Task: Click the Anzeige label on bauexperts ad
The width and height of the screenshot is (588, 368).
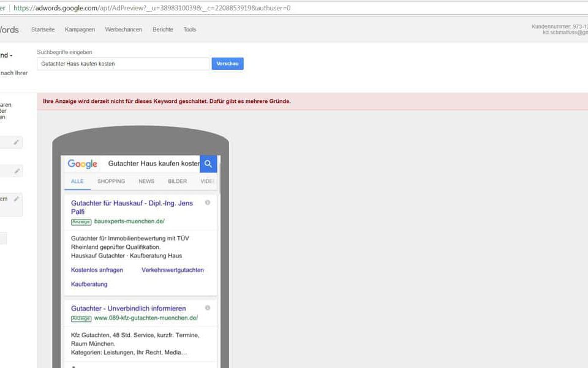Action: pos(81,222)
